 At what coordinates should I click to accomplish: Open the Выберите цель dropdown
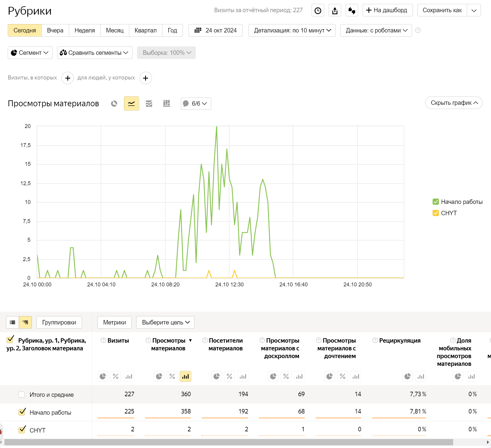tap(165, 322)
